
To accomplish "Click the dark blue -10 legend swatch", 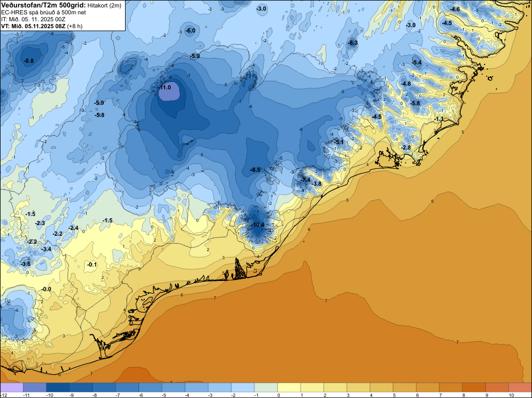I will [x=57, y=387].
